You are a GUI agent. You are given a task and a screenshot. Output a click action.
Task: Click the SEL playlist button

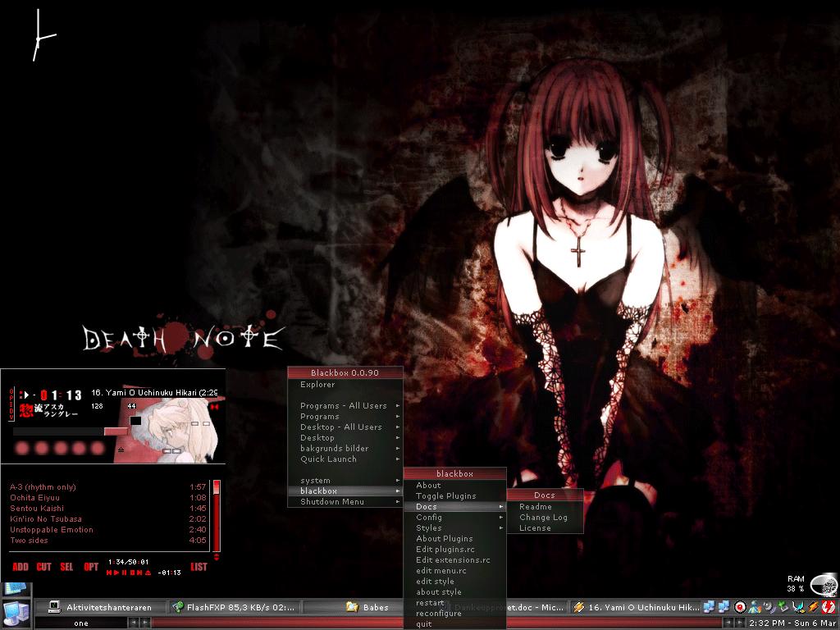[66, 567]
